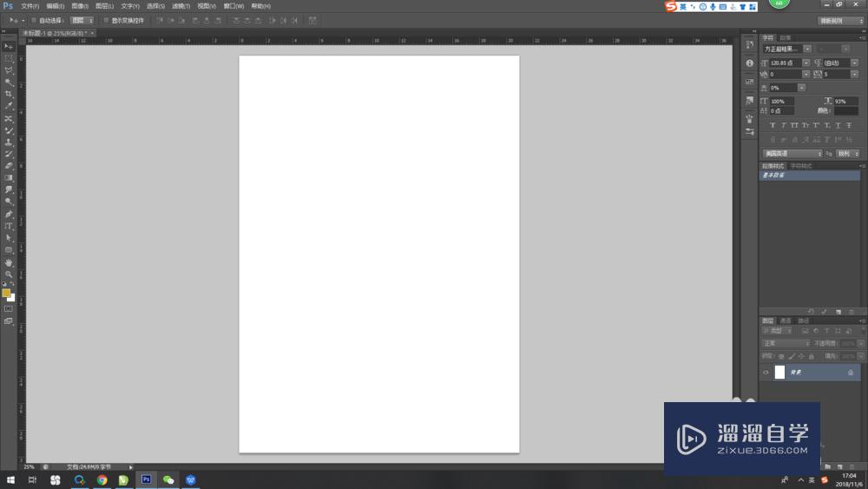Enable Show Transform Controls checkbox

[x=106, y=21]
